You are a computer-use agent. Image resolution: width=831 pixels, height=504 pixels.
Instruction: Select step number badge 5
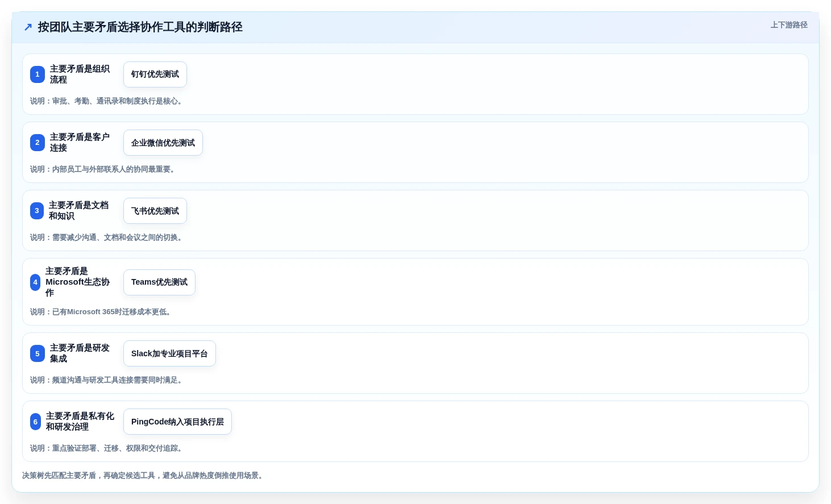point(38,353)
